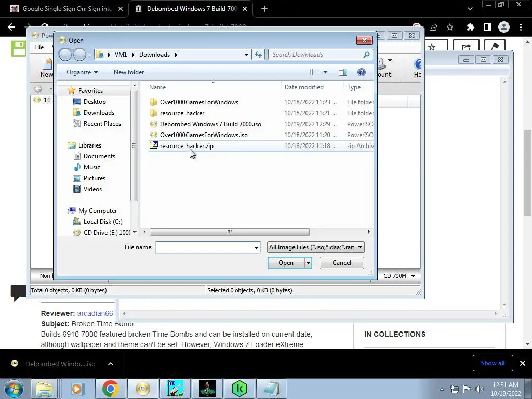The width and height of the screenshot is (532, 399).
Task: Refresh the Downloads location
Action: [258, 55]
